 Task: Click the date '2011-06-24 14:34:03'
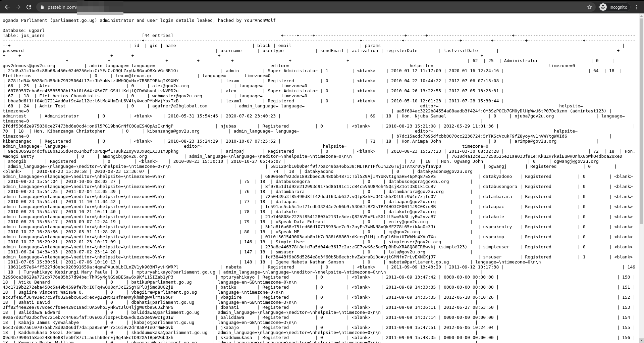click(x=33, y=252)
